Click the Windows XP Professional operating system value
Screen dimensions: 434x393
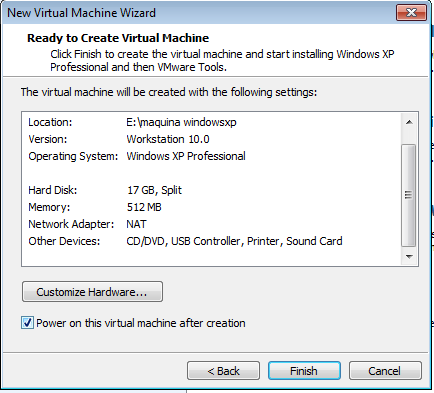click(186, 156)
